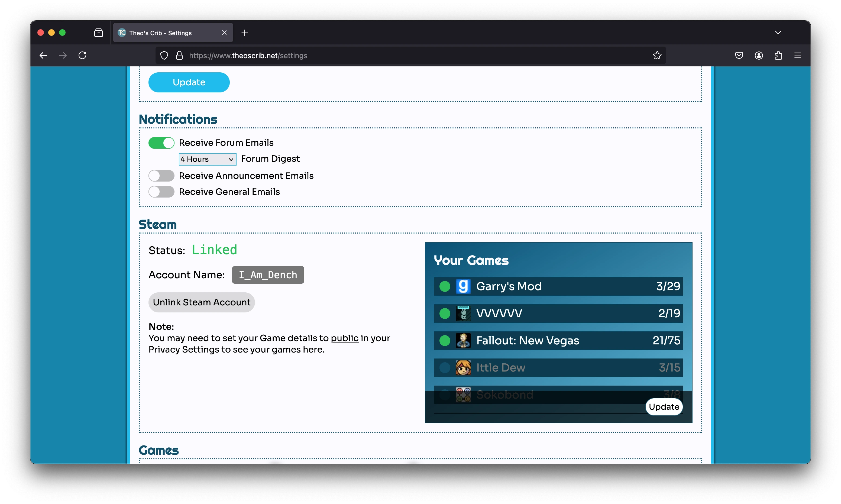Click the Ittle Dew game title
The image size is (841, 504).
[x=500, y=367]
